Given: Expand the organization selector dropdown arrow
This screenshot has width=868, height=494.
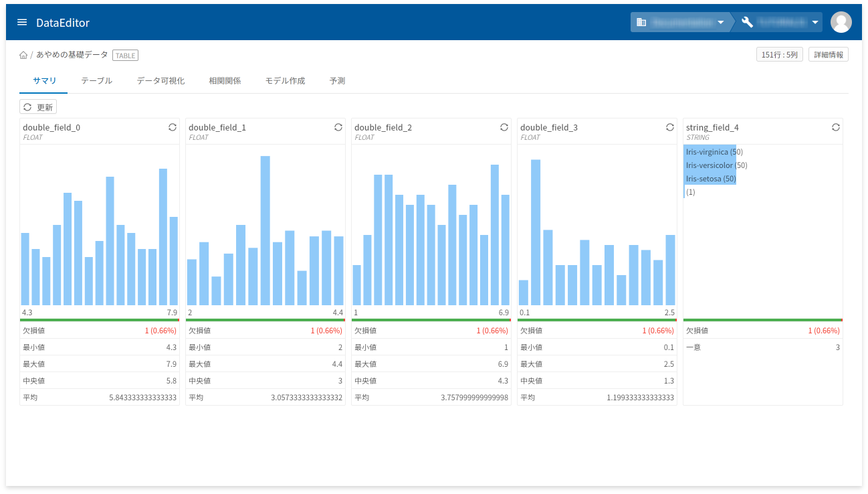Looking at the screenshot, I should pos(720,22).
